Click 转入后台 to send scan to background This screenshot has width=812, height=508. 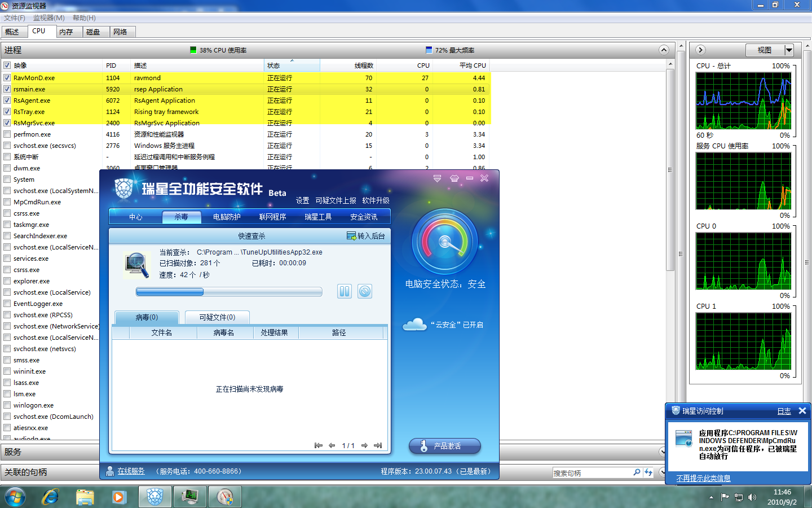366,236
